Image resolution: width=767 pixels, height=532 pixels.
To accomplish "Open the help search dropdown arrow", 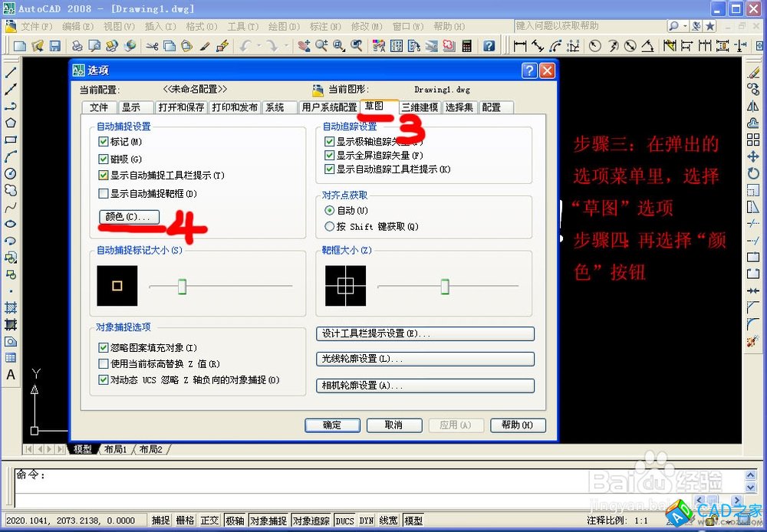I will pyautogui.click(x=685, y=26).
